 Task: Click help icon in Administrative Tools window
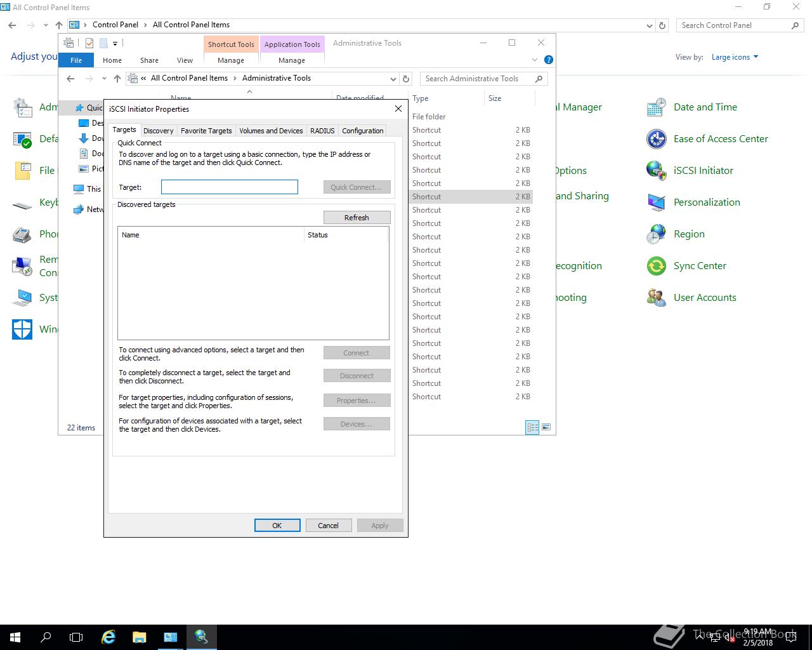[549, 60]
